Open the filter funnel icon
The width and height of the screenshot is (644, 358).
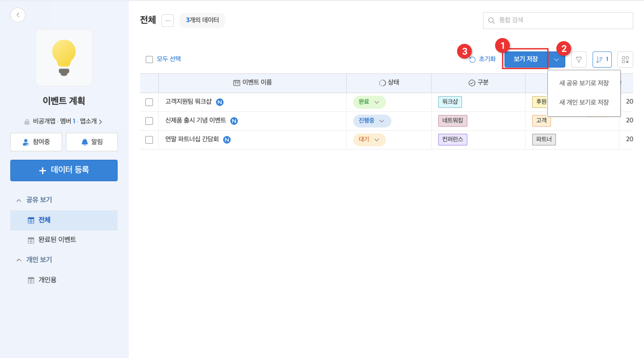(x=578, y=60)
